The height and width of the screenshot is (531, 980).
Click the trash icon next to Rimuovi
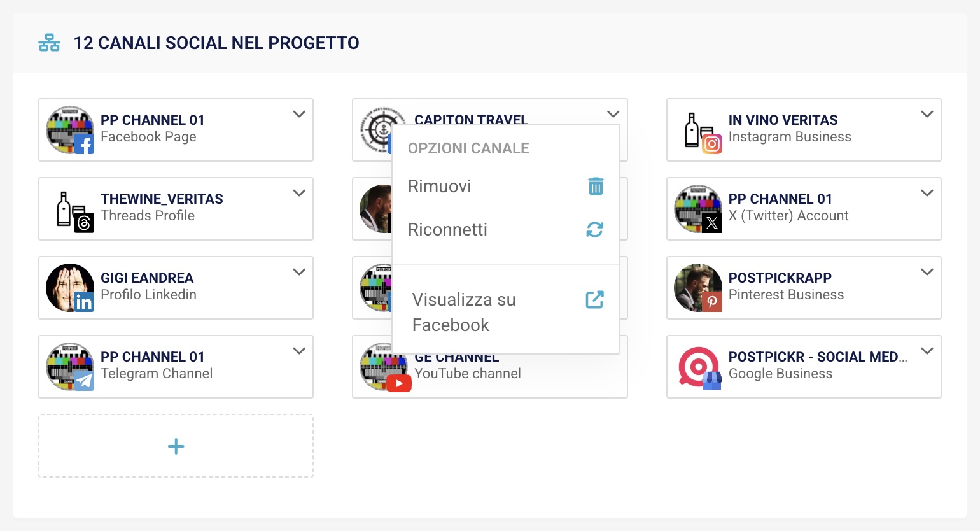point(596,187)
